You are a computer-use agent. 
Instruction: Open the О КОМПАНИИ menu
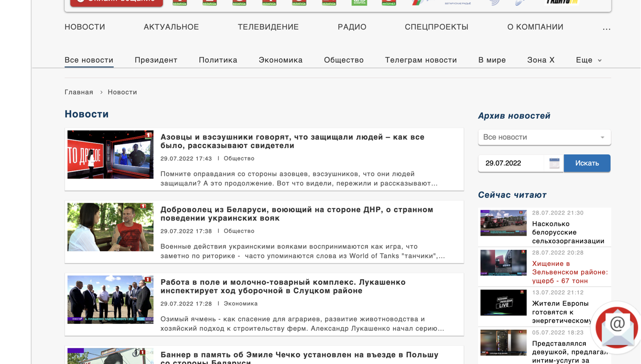535,27
